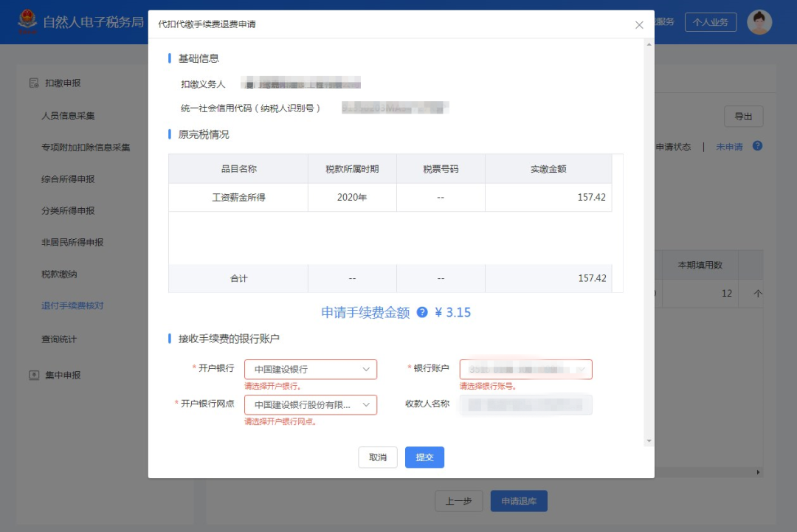
Task: Cancel the dialog using 取消
Action: [x=378, y=457]
